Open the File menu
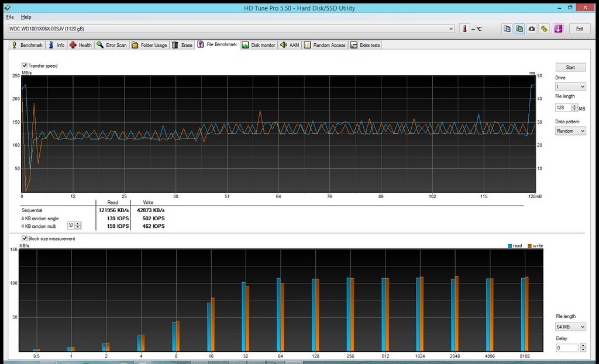Image resolution: width=599 pixels, height=364 pixels. pyautogui.click(x=10, y=17)
